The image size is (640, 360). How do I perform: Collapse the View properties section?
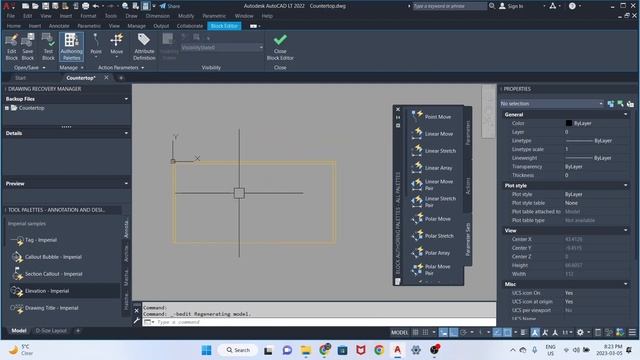[625, 231]
